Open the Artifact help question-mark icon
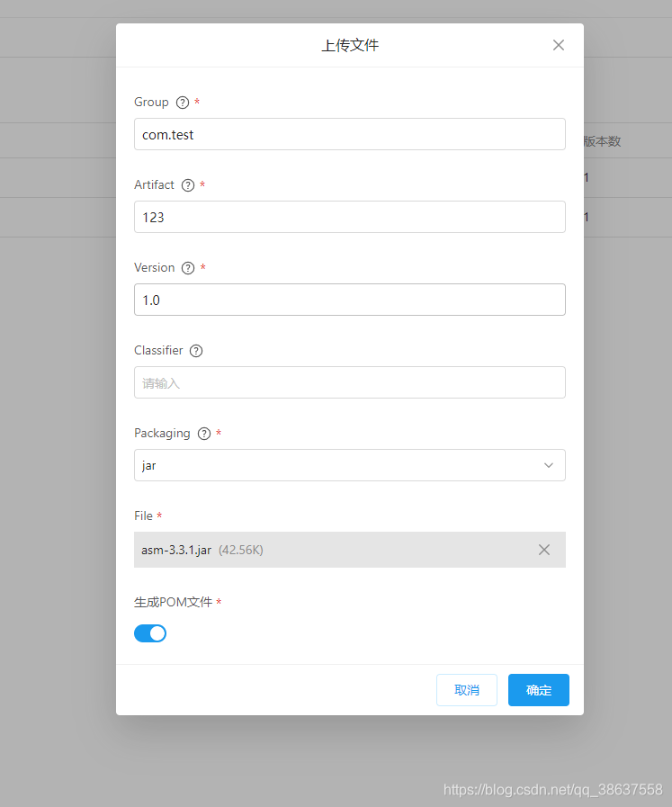This screenshot has height=807, width=672. point(188,185)
